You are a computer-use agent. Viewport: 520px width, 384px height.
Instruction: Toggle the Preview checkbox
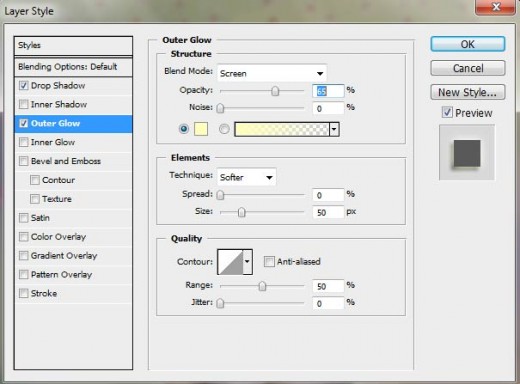pos(447,112)
